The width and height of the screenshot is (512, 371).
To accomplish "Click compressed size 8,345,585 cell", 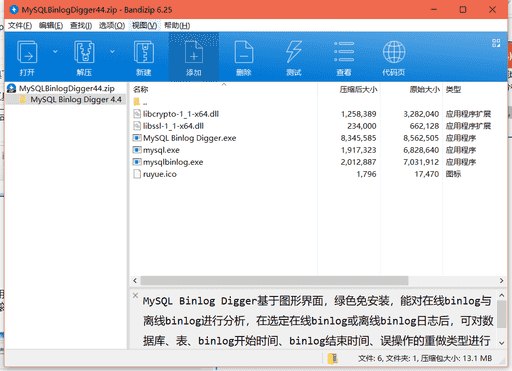I will coord(358,138).
